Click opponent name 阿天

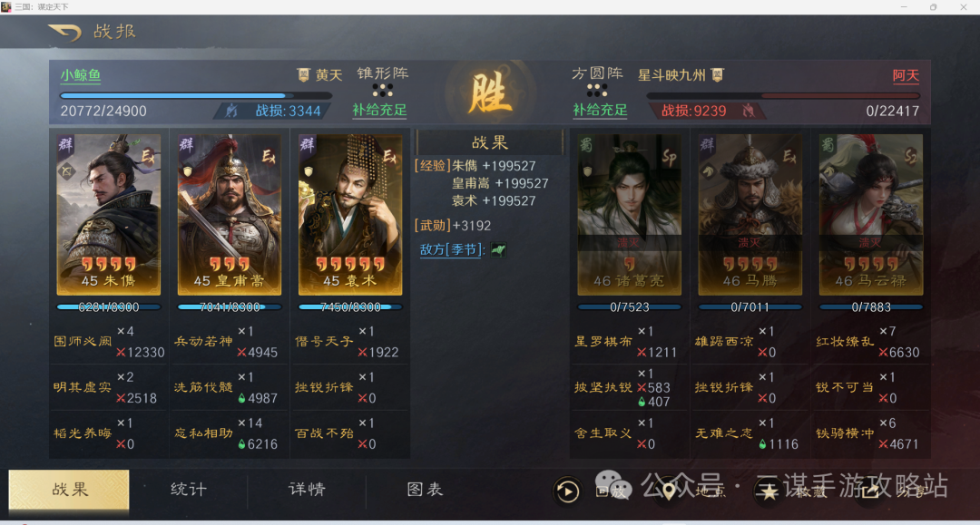906,75
